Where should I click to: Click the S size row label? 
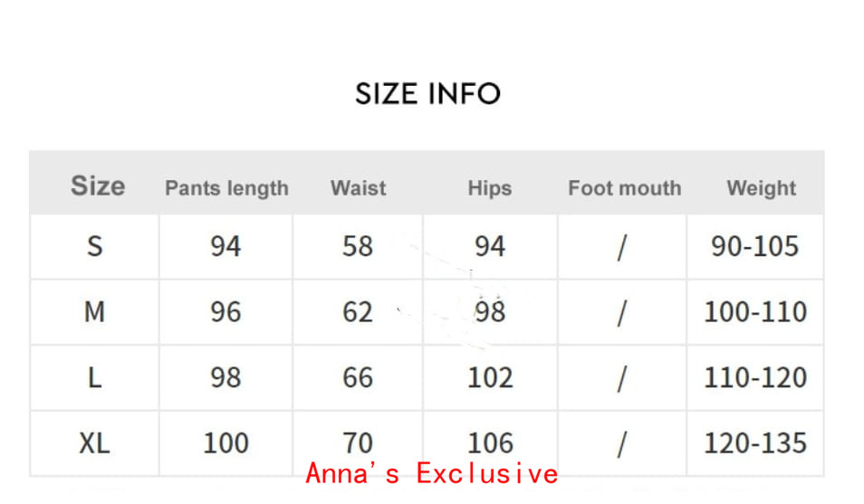95,246
